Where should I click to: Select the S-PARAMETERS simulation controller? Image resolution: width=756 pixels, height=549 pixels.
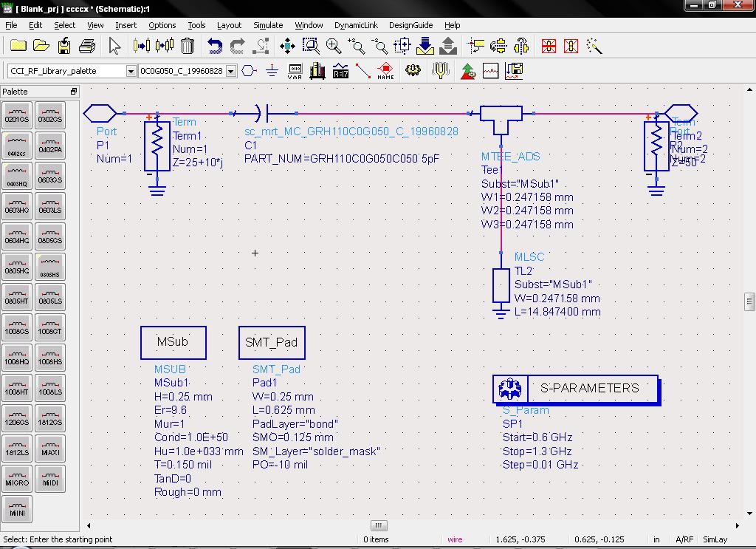click(x=576, y=389)
